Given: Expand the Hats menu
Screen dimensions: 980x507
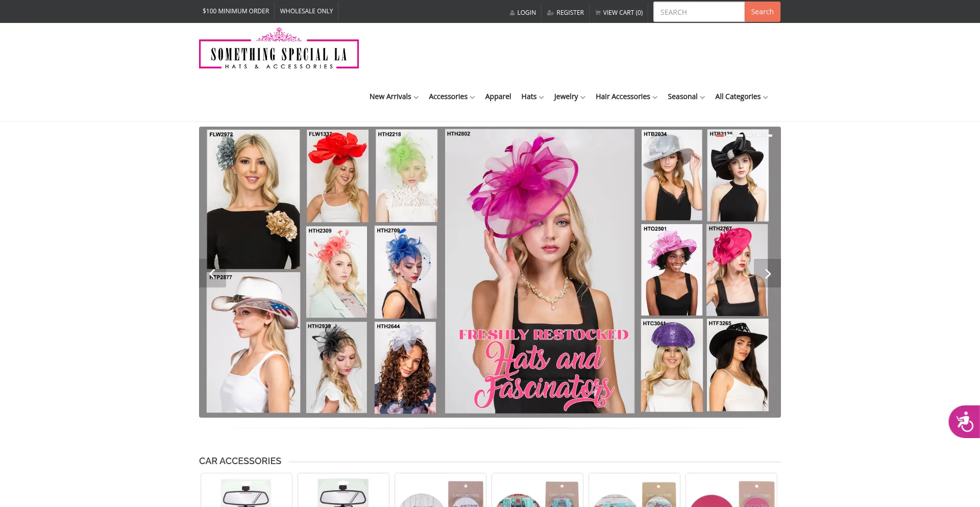Looking at the screenshot, I should click(x=532, y=96).
